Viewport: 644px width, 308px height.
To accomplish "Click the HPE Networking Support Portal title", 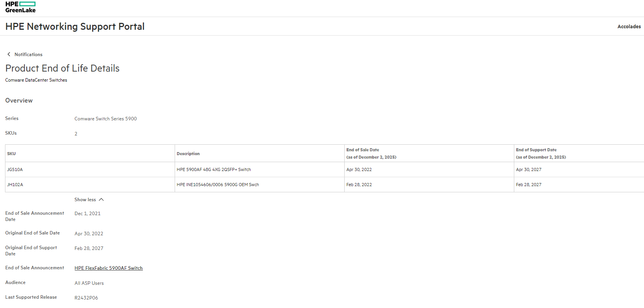I will point(75,26).
